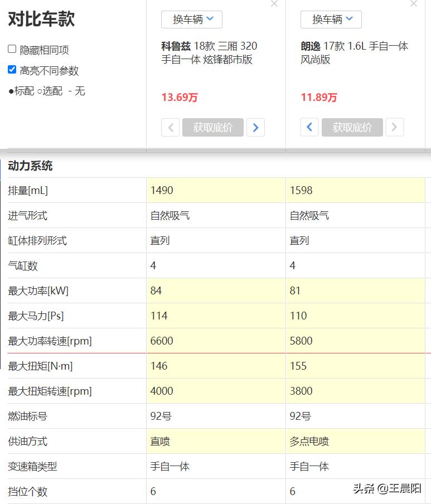Click the 114 horsepower value

[159, 316]
